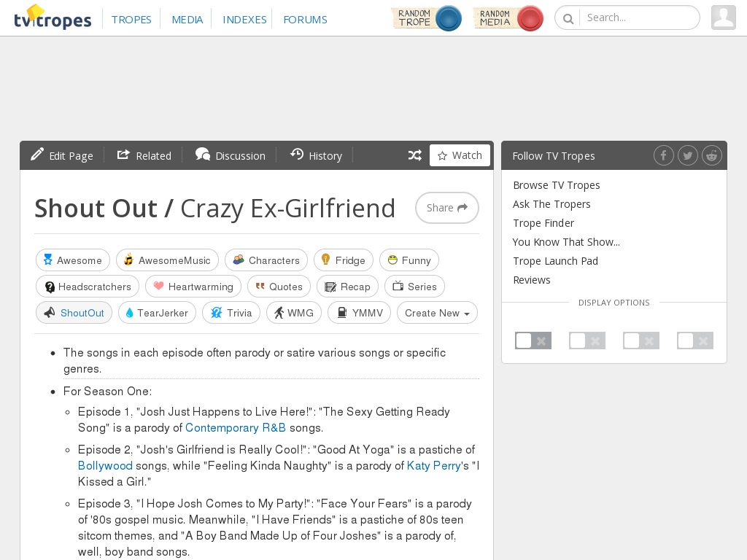Click the Share button
The image size is (747, 560).
click(447, 208)
